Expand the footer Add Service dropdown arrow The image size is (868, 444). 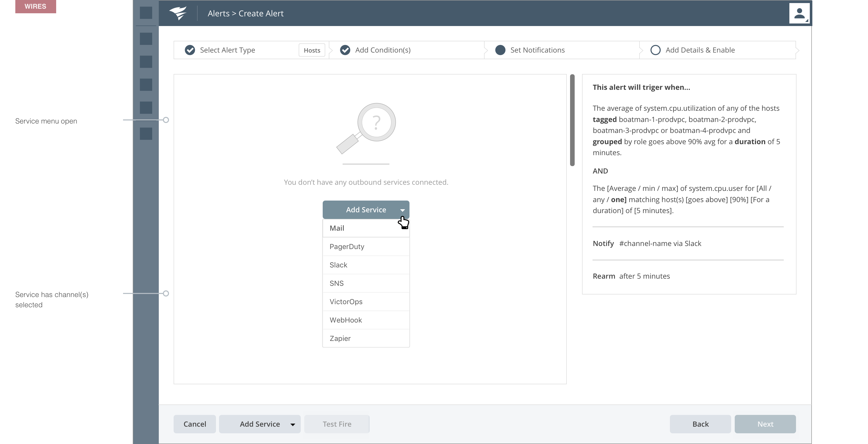pyautogui.click(x=293, y=424)
